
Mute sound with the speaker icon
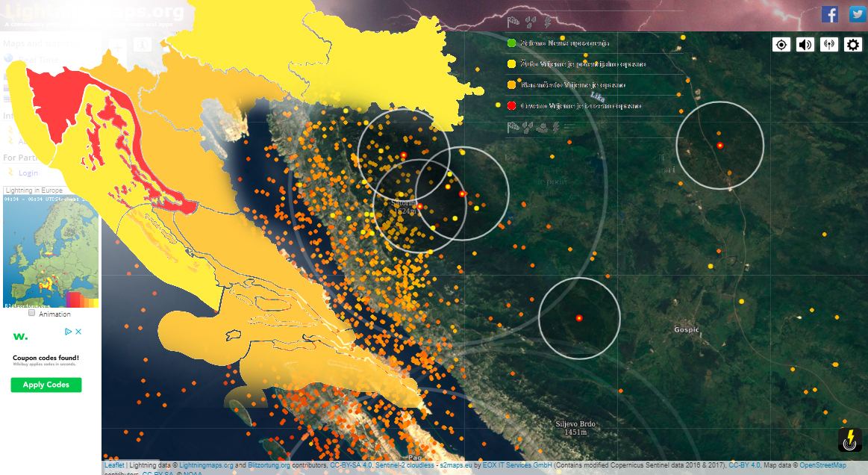tap(805, 45)
